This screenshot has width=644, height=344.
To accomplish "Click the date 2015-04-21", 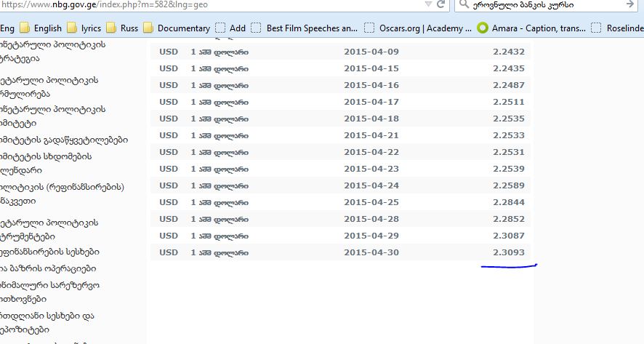I will point(371,135).
